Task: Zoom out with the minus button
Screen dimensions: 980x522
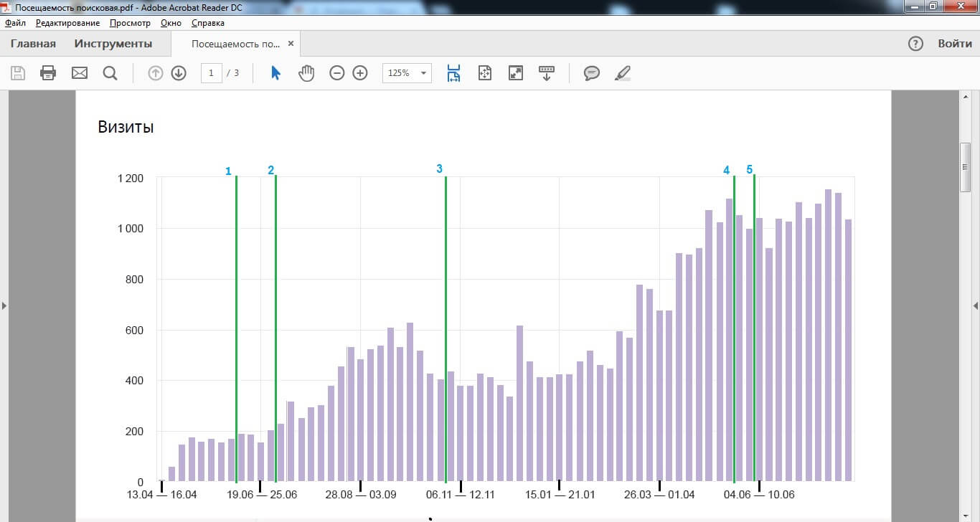Action: 336,73
